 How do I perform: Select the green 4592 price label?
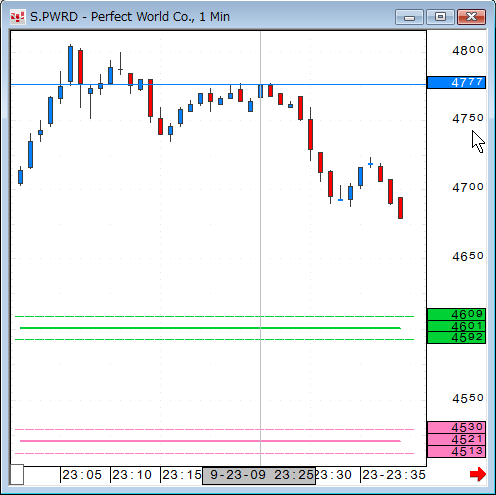[x=456, y=338]
